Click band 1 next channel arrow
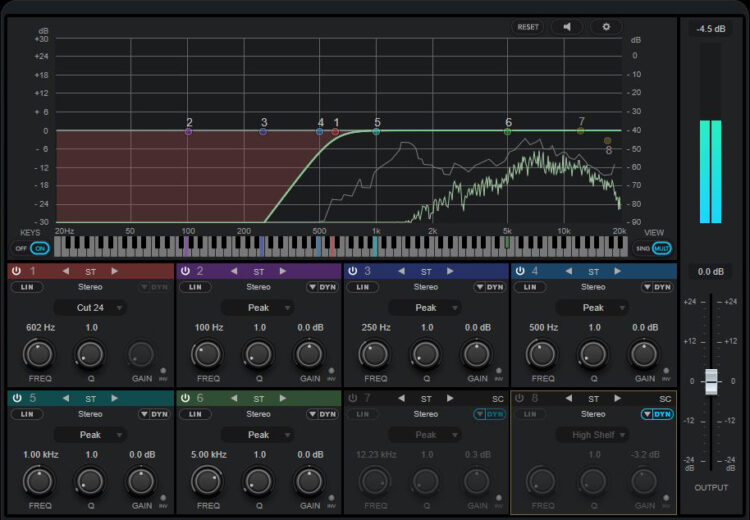 tap(114, 271)
